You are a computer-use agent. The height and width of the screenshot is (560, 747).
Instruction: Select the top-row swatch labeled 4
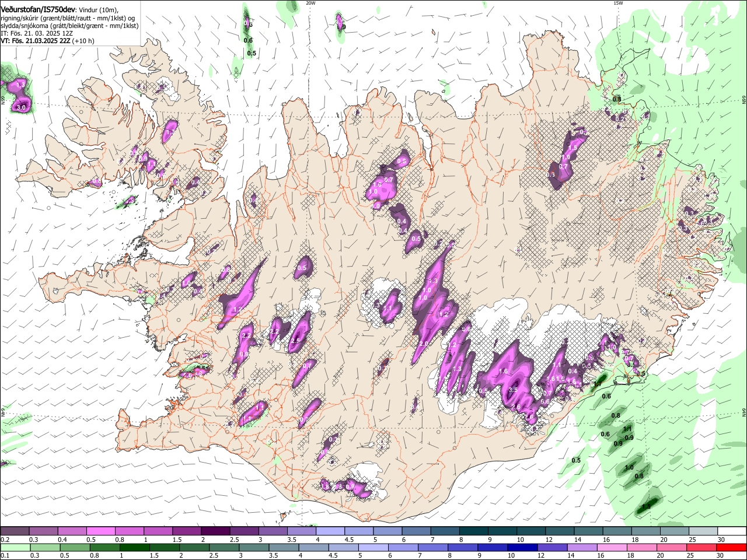pos(329,531)
